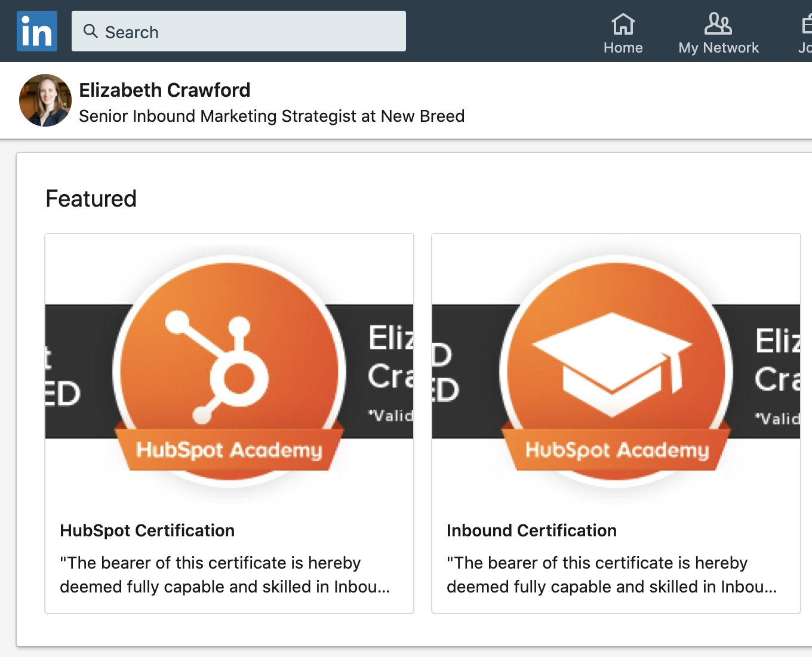
Task: Open the partially visible Jobs briefcase icon
Action: tap(806, 24)
